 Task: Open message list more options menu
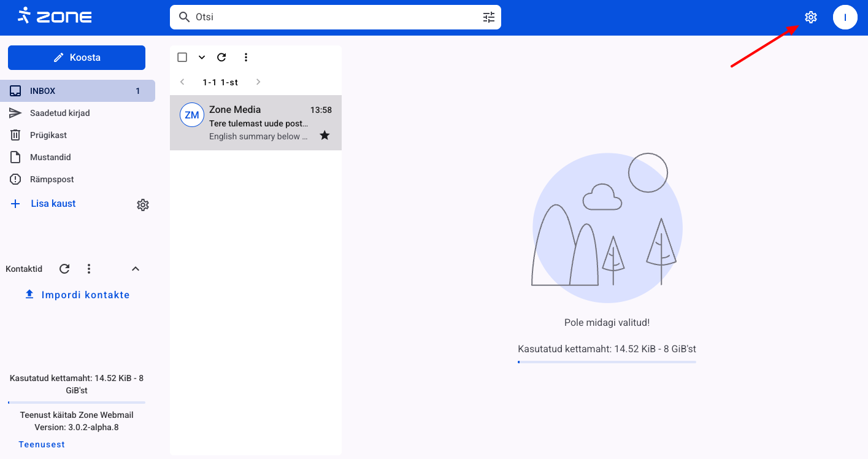pyautogui.click(x=246, y=57)
